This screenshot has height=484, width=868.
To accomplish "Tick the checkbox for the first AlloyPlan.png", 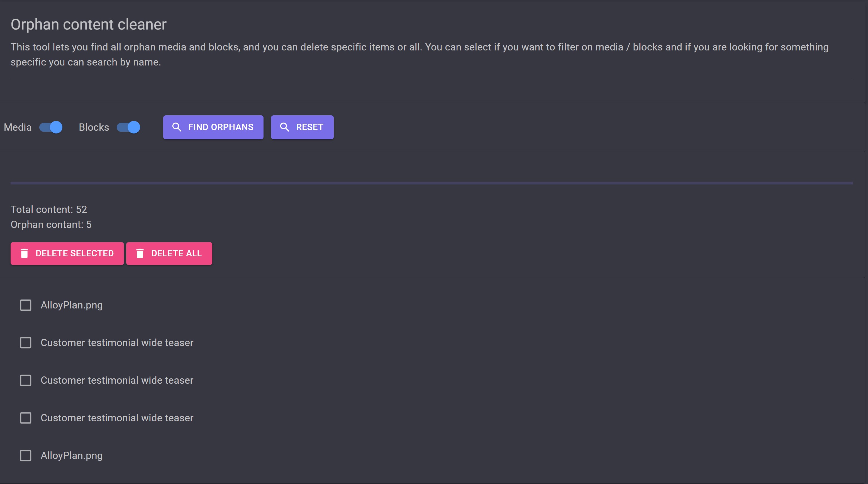I will [x=26, y=305].
